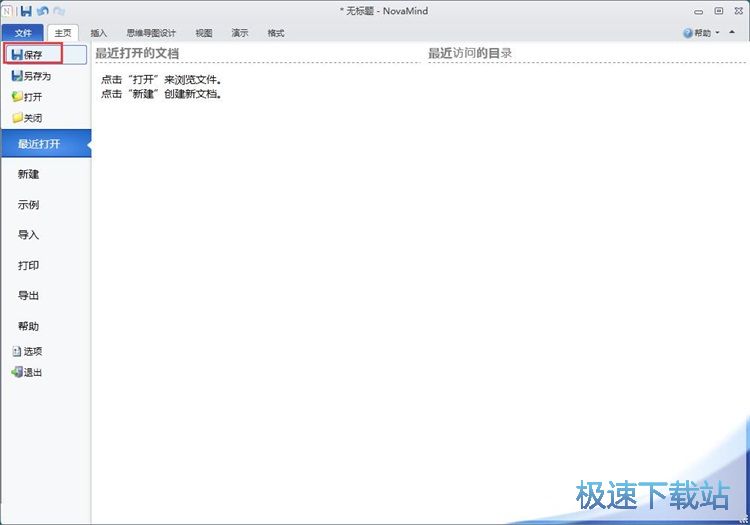Screen dimensions: 750x525
Task: Switch to the 演示 ribbon tab
Action: pos(240,33)
